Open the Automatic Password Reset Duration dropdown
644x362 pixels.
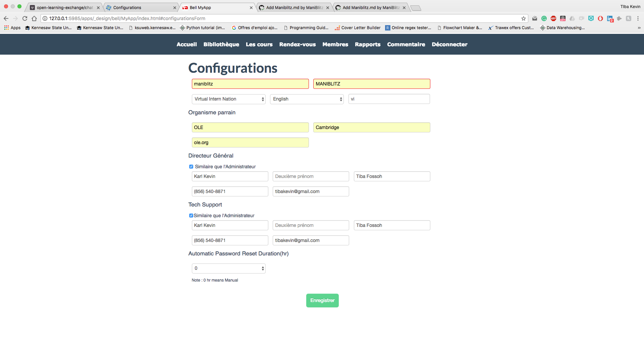pos(228,268)
